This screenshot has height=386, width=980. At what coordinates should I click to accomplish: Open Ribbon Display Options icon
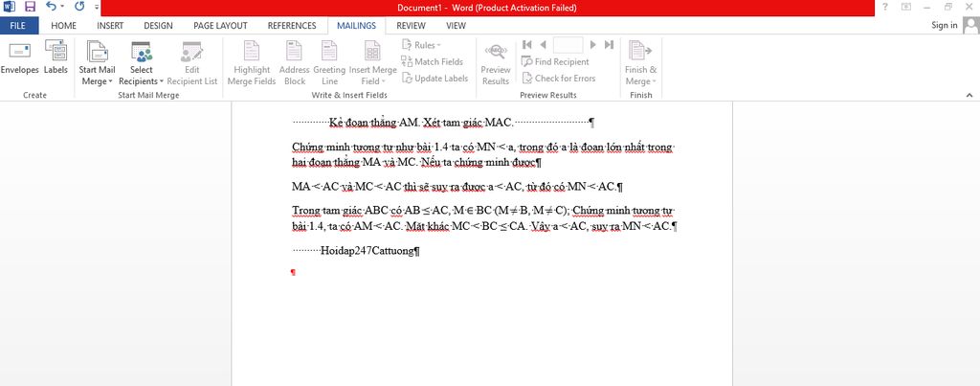(906, 7)
